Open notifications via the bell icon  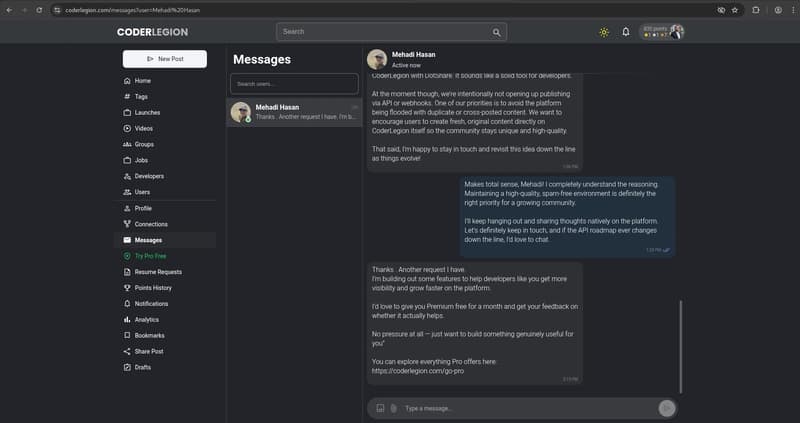pyautogui.click(x=626, y=32)
